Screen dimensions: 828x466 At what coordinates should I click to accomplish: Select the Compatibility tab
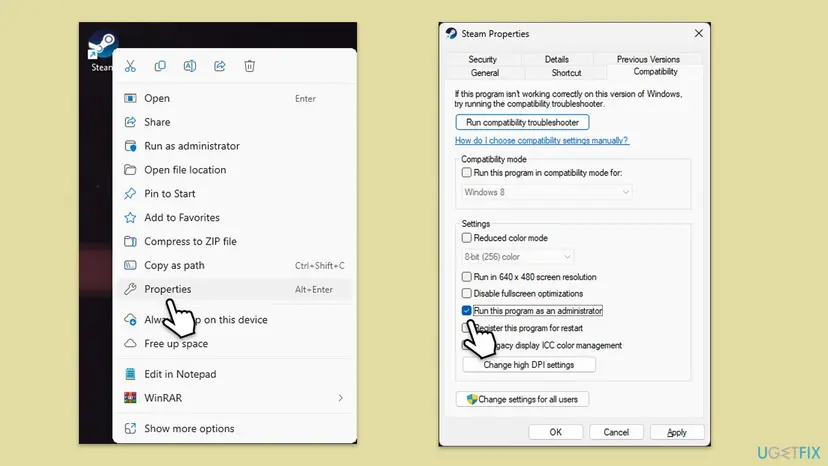pyautogui.click(x=655, y=72)
